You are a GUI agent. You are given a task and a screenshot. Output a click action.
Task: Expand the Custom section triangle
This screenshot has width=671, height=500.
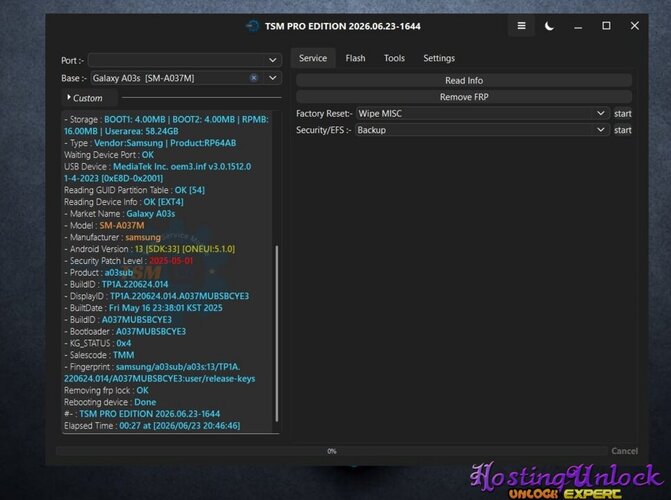pos(69,98)
